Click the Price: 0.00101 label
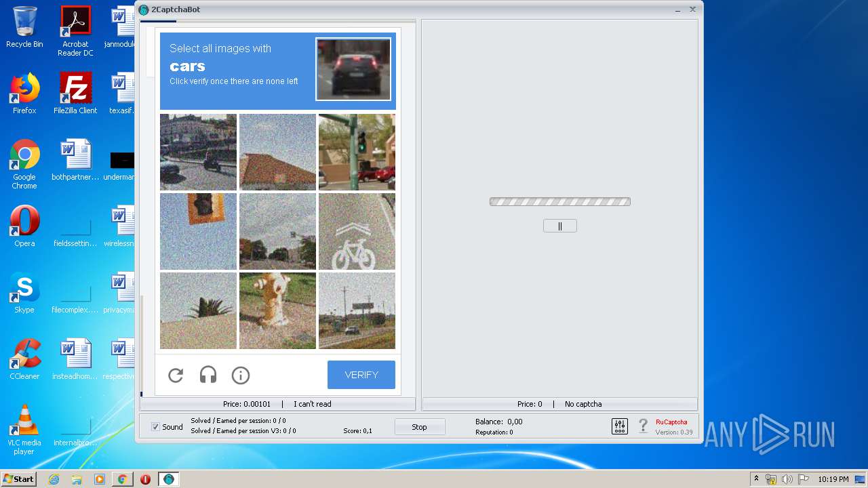 [x=247, y=404]
